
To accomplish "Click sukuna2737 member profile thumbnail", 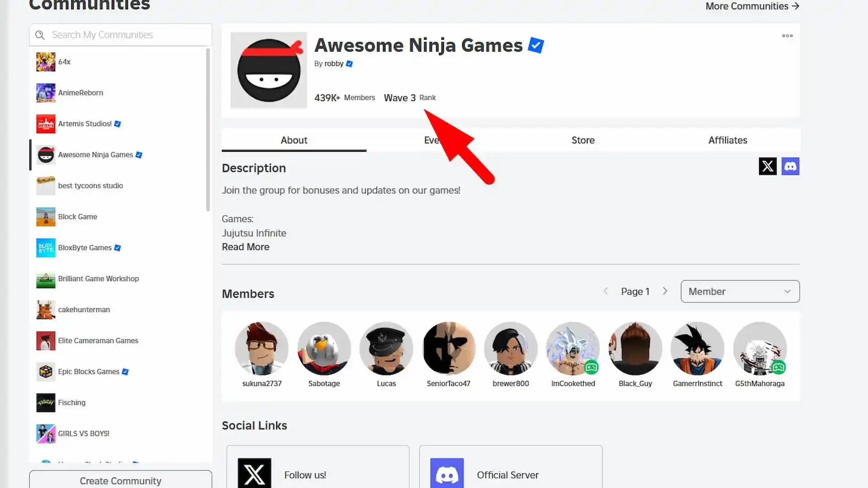I will [x=262, y=348].
